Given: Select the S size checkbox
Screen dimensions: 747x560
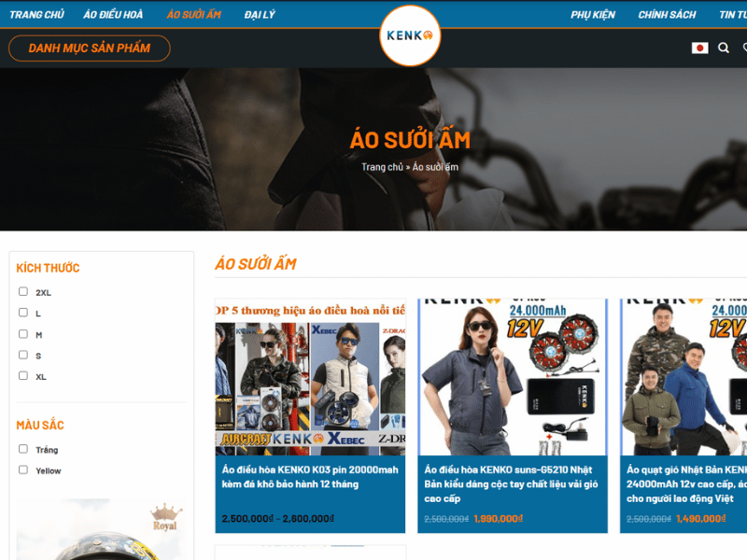Looking at the screenshot, I should pyautogui.click(x=22, y=356).
